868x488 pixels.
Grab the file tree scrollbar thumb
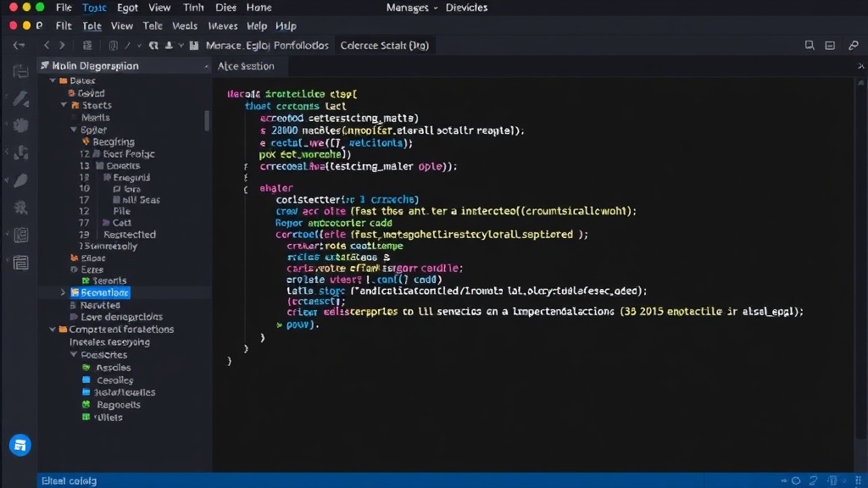tap(207, 120)
